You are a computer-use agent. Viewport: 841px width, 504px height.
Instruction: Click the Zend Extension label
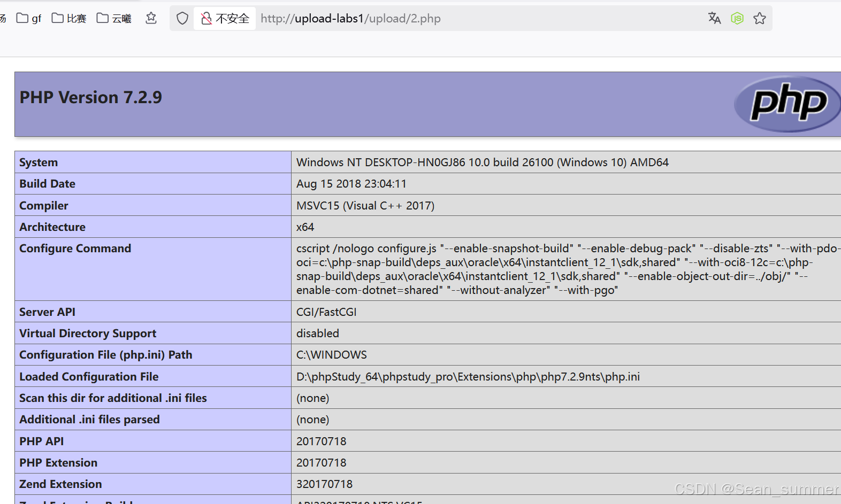click(60, 484)
